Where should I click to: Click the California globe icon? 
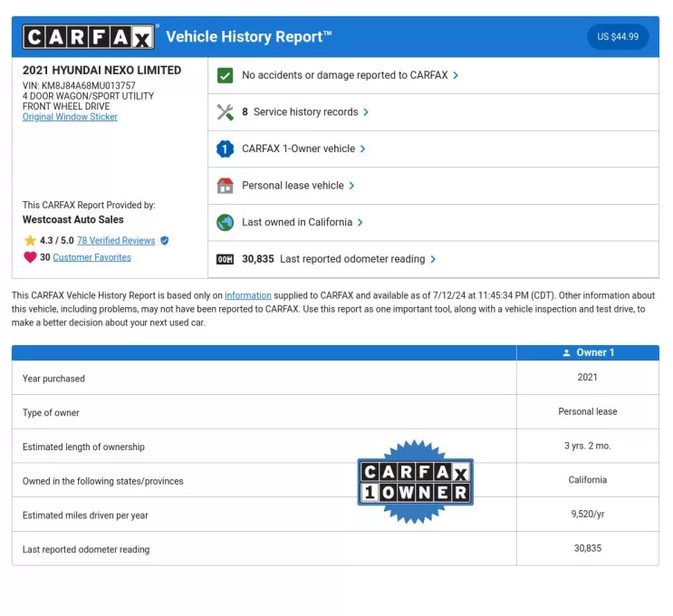[x=226, y=222]
